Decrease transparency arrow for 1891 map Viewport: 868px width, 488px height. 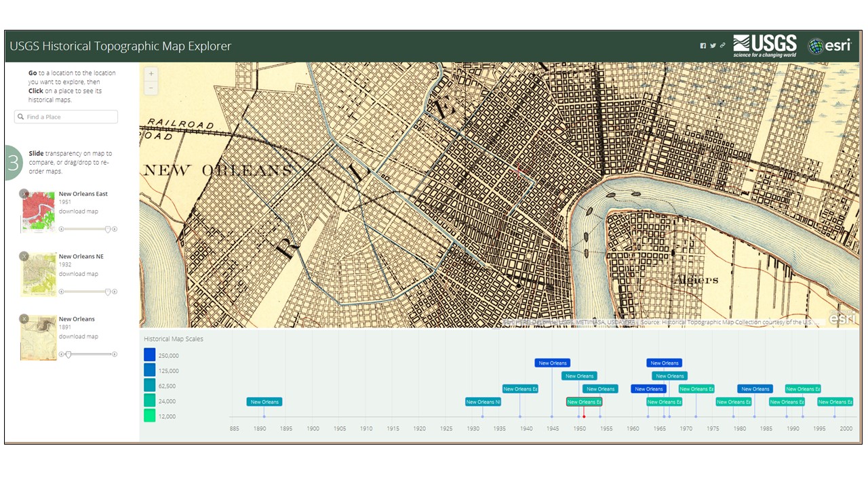pos(62,354)
